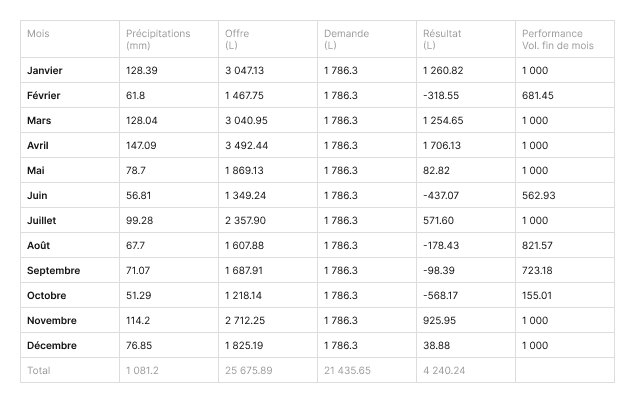
Task: Click Décembre's precipitation value 76.85
Action: coord(141,345)
